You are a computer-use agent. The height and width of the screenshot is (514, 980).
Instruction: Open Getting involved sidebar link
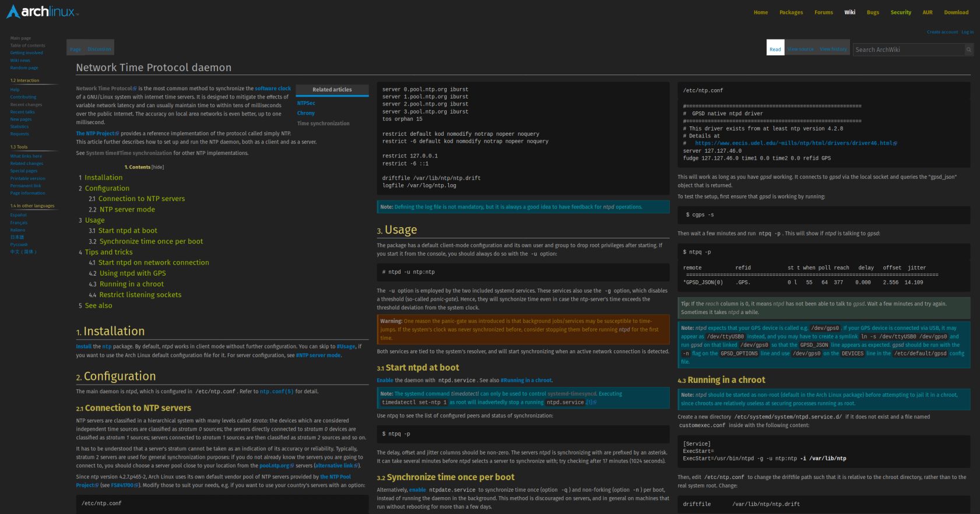tap(26, 52)
